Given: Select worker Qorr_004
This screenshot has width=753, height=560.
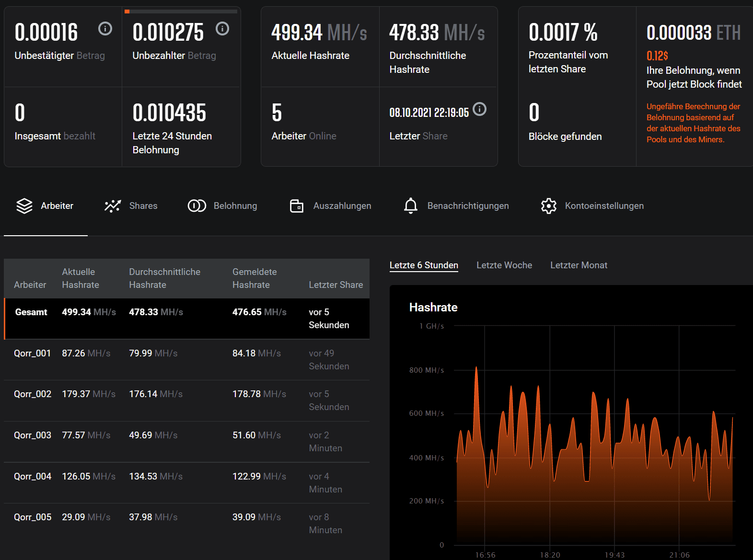Looking at the screenshot, I should coord(187,483).
